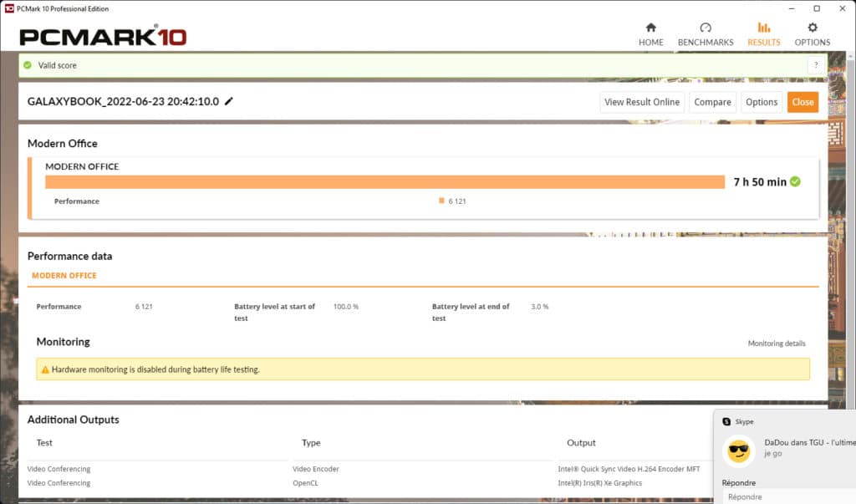The height and width of the screenshot is (504, 856).
Task: Click the orange Close button
Action: point(802,102)
